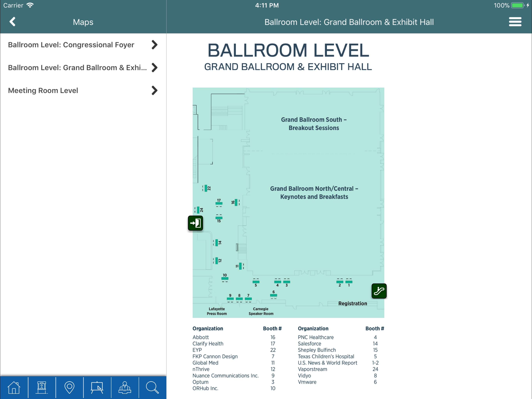Tap booth 6 marker on map
Viewport: 532px width, 399px height.
pos(273,294)
